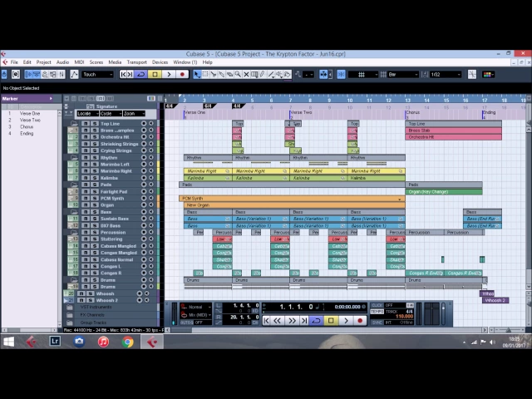The height and width of the screenshot is (399, 532).
Task: Open the Zoom dropdown on marker track
Action: (134, 114)
